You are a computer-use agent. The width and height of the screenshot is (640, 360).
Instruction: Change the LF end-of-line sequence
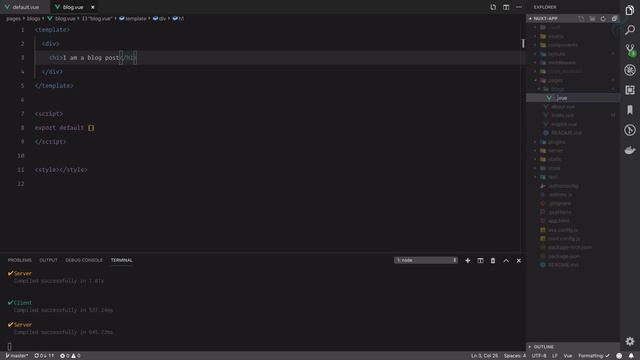555,356
